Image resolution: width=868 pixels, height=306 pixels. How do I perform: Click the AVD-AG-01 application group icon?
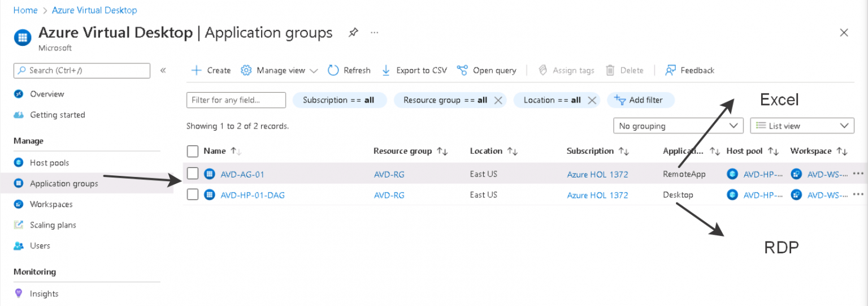[x=210, y=174]
